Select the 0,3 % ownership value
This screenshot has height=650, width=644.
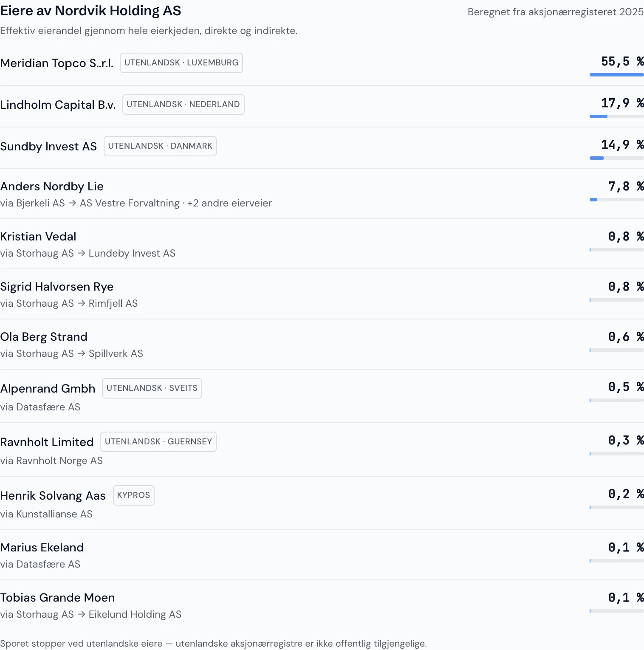626,441
